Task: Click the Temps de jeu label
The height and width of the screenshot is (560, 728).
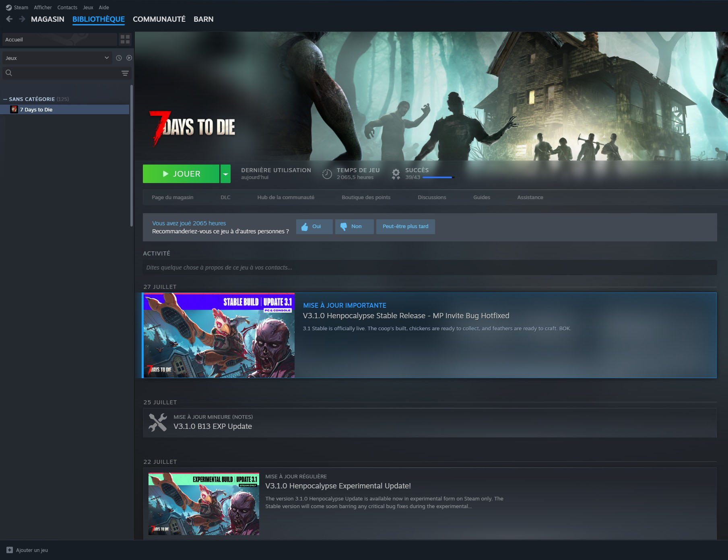Action: coord(358,170)
